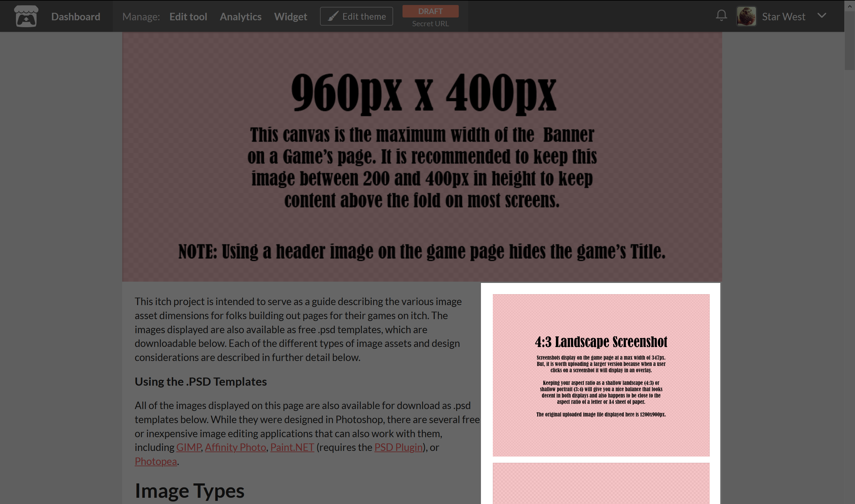Click the DRAFT status indicator icon
The height and width of the screenshot is (504, 855).
(x=431, y=10)
